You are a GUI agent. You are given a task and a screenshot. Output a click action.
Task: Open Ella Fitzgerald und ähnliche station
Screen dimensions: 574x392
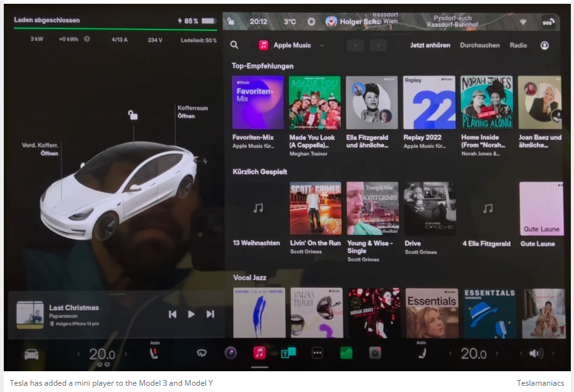coord(372,103)
